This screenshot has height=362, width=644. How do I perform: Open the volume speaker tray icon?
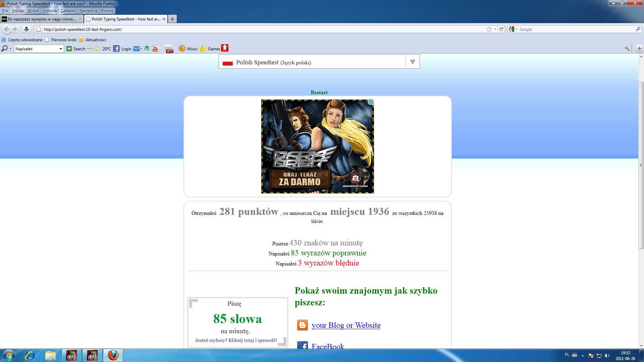pos(607,355)
